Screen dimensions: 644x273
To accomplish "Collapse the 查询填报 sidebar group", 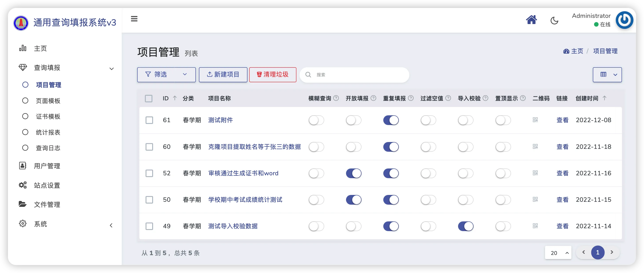I will pyautogui.click(x=112, y=69).
